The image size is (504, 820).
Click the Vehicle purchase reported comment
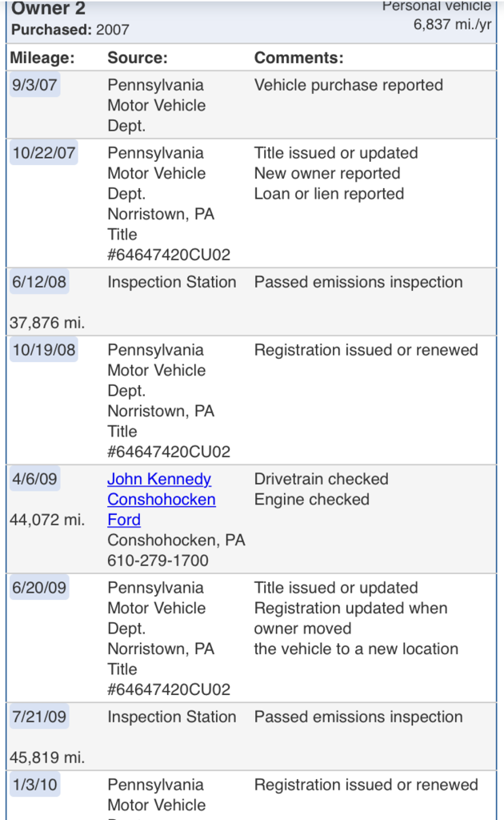click(348, 85)
